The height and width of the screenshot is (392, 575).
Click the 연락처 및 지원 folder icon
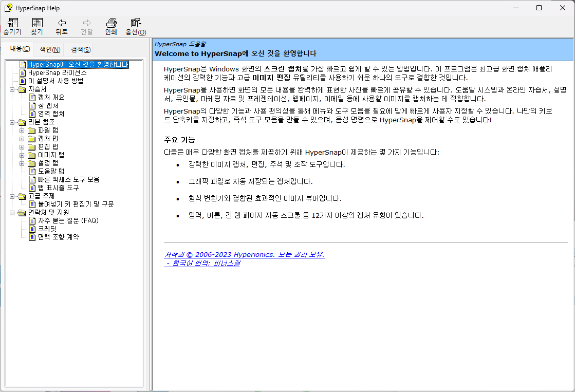pyautogui.click(x=22, y=213)
